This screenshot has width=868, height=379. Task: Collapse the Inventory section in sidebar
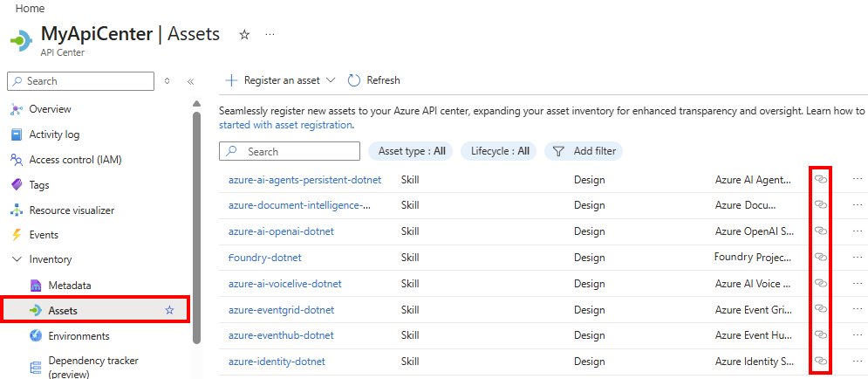coord(17,259)
